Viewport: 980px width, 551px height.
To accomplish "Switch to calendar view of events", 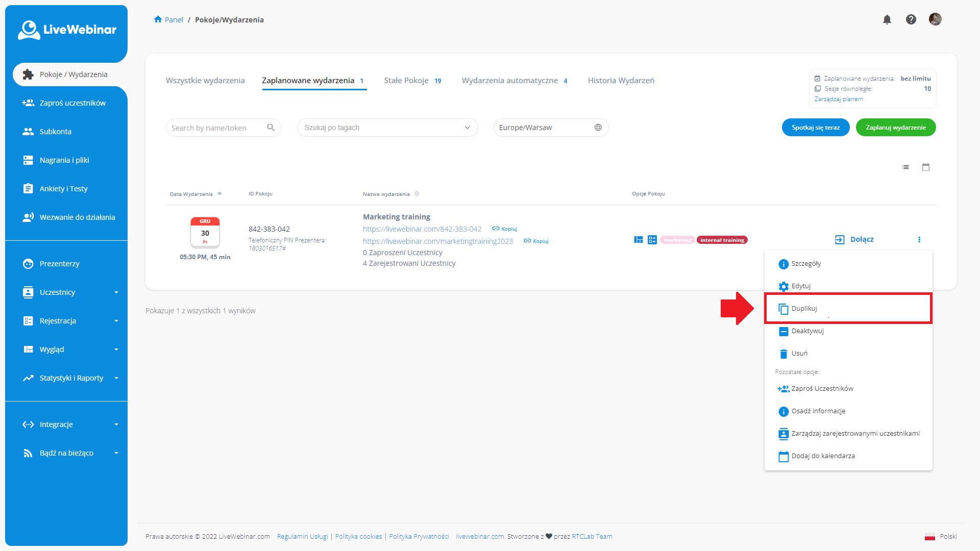I will coord(926,167).
